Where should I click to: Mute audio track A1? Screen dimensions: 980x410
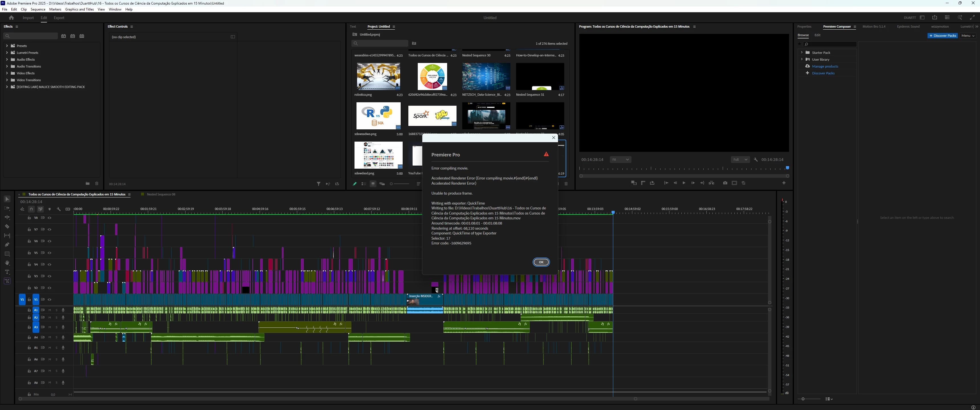pyautogui.click(x=50, y=310)
